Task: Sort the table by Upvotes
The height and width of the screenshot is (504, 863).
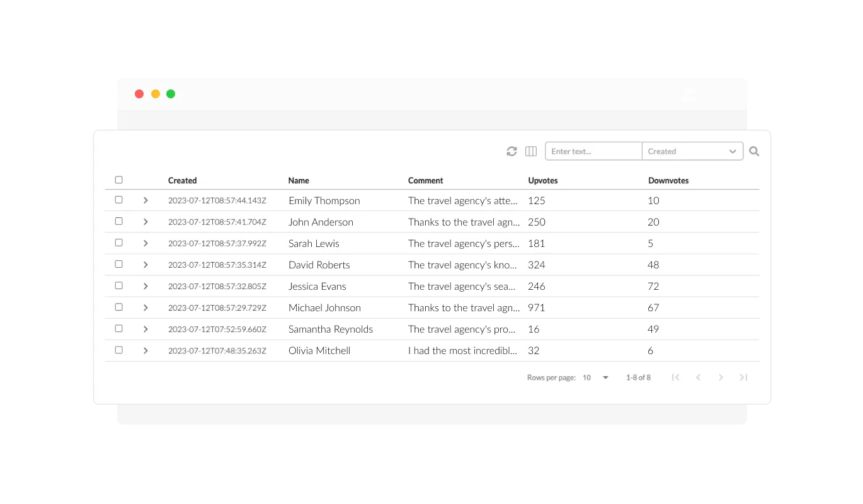Action: click(542, 180)
